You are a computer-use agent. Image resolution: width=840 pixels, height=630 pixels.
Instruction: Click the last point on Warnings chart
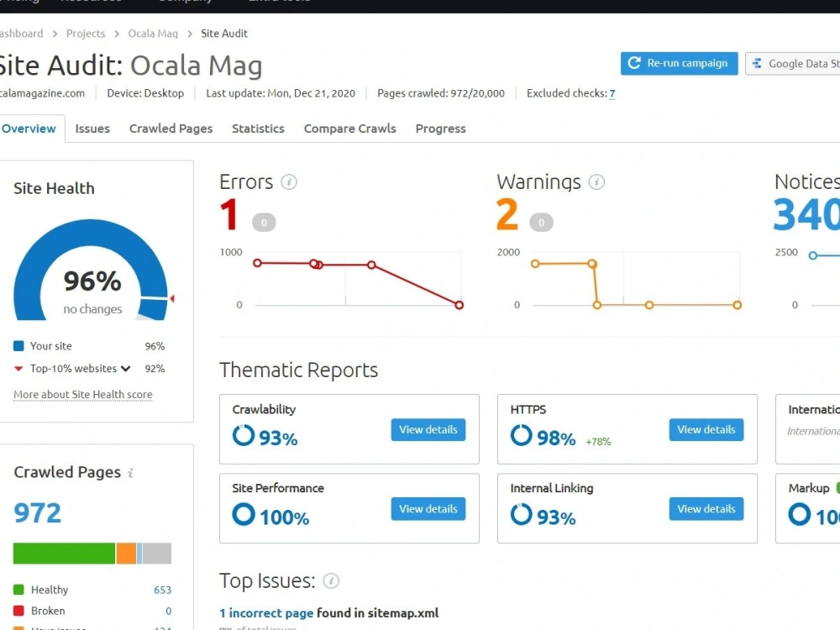(738, 306)
